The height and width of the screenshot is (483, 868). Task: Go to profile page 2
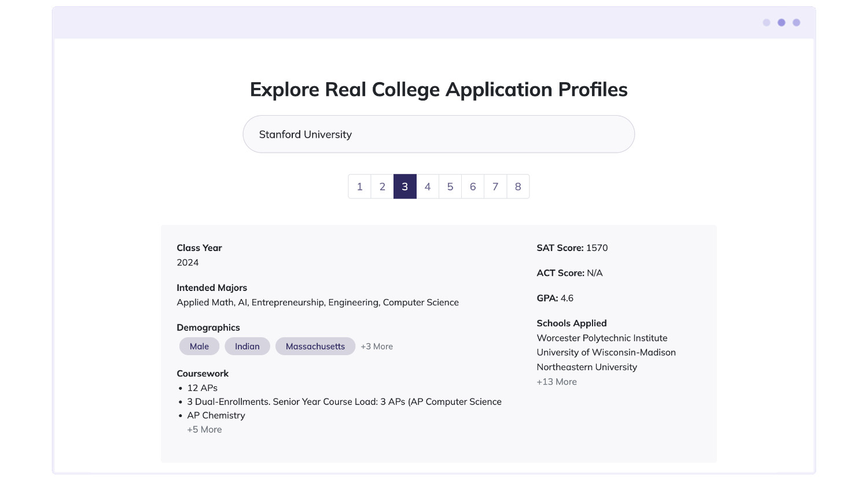point(382,186)
